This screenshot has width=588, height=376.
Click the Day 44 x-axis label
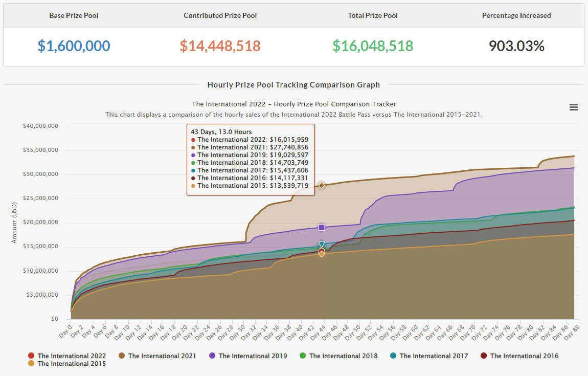[318, 333]
